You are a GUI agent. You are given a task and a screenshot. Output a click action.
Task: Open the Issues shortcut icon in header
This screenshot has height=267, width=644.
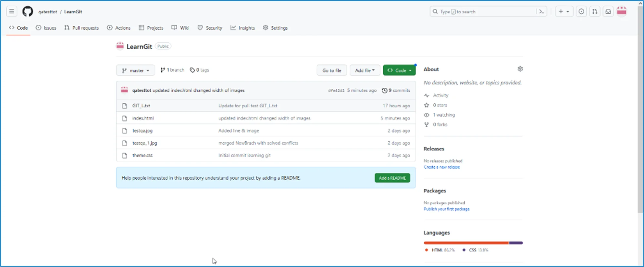click(581, 12)
